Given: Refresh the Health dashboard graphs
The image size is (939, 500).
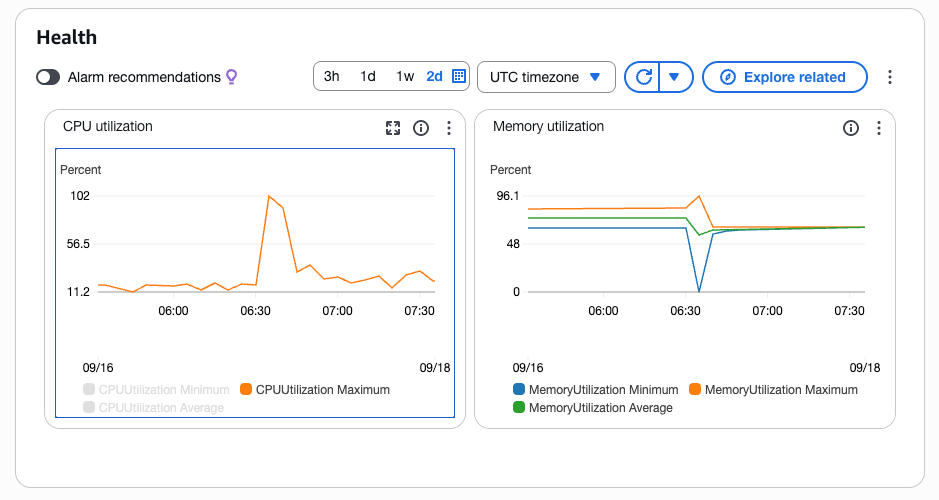Looking at the screenshot, I should click(x=643, y=77).
